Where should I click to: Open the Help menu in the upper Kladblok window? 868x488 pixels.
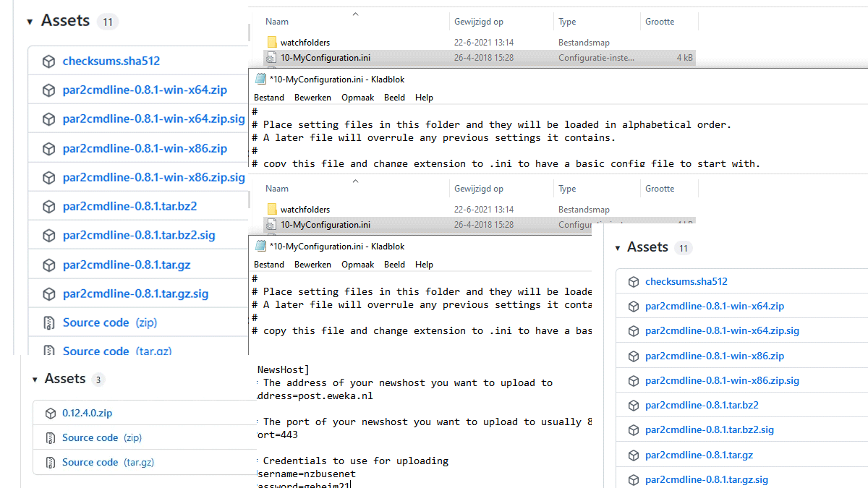[x=424, y=98]
